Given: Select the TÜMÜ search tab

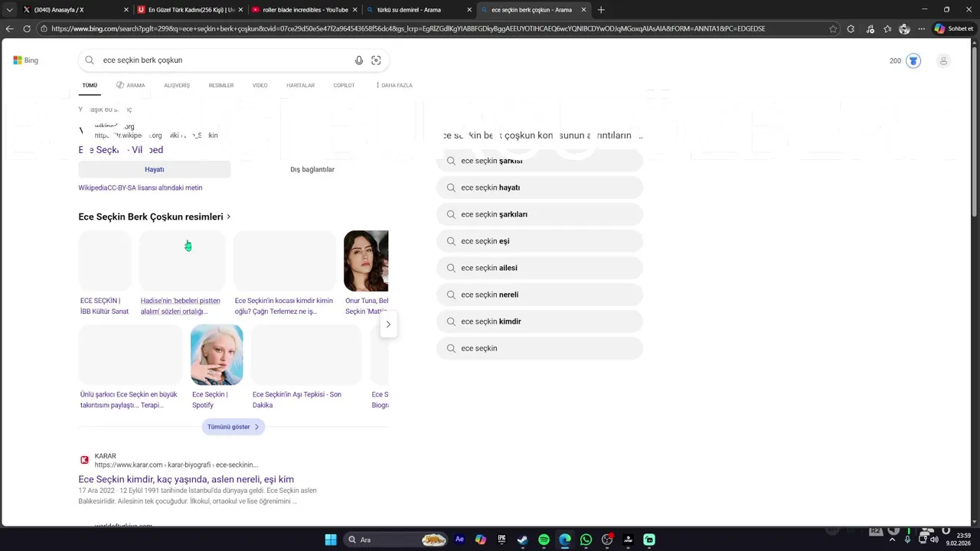Looking at the screenshot, I should coord(90,86).
